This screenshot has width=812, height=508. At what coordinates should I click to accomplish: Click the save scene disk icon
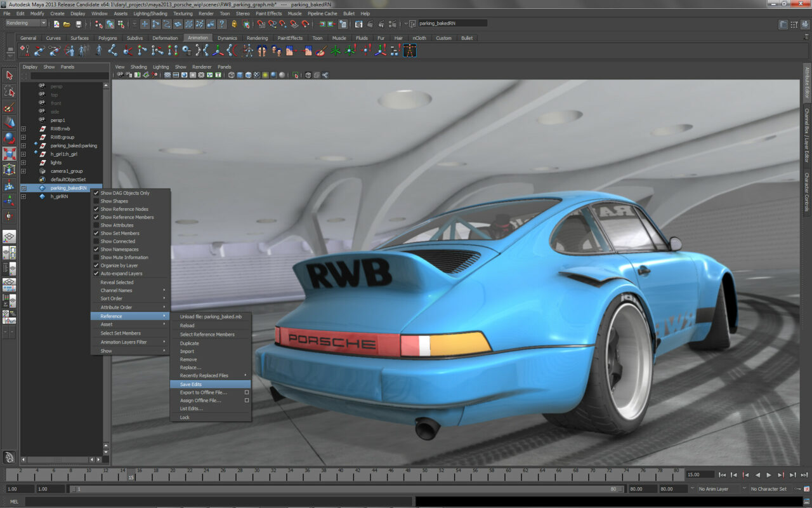tap(78, 24)
